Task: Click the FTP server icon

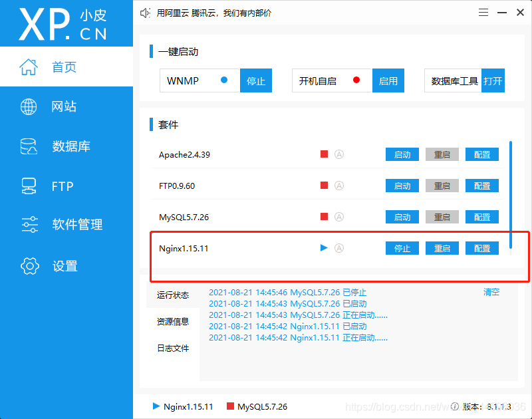Action: [x=29, y=186]
